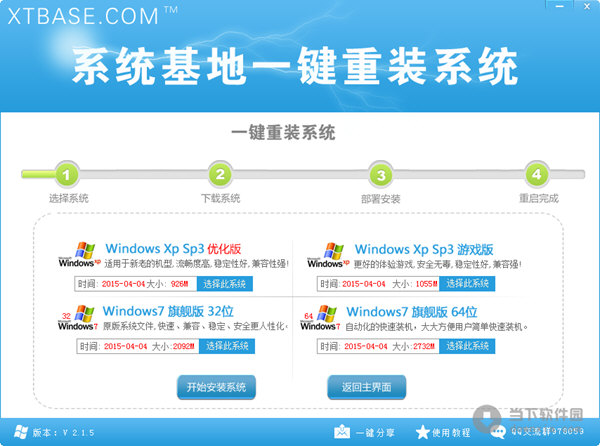Click the Windows flag icon beside version
600x446 pixels.
tap(17, 432)
